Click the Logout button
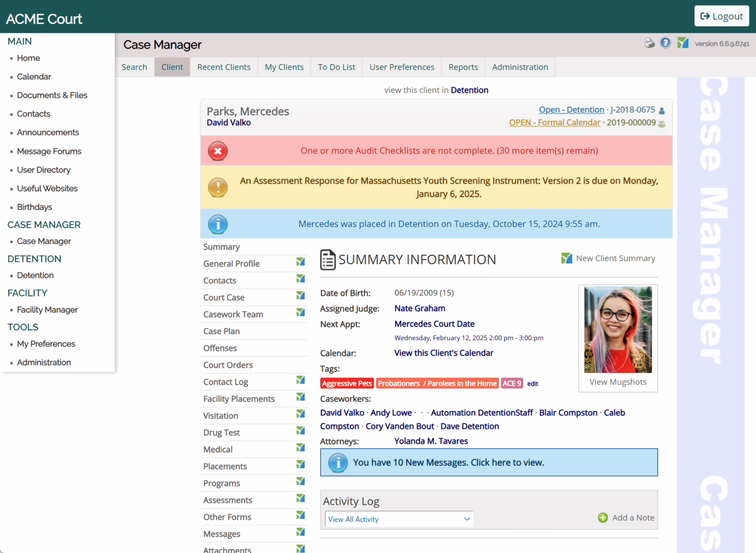This screenshot has height=553, width=756. (722, 16)
